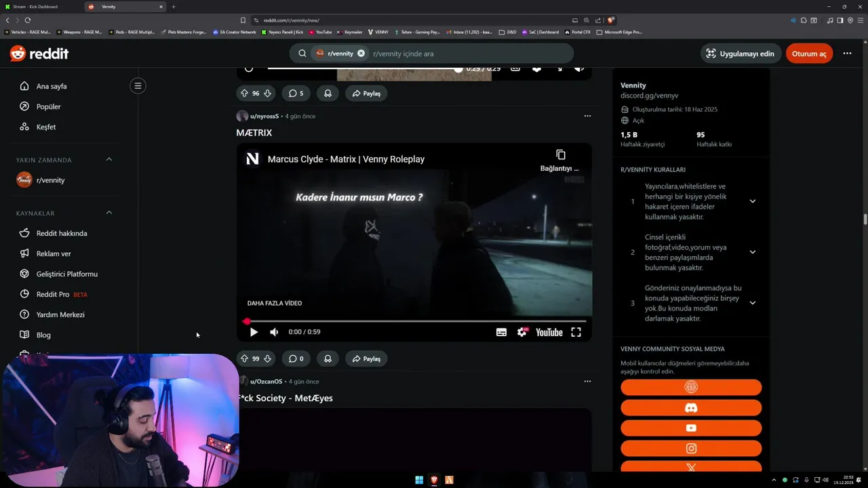Open options menu of the MÆTRIX post
The image size is (868, 488).
pyautogui.click(x=587, y=116)
